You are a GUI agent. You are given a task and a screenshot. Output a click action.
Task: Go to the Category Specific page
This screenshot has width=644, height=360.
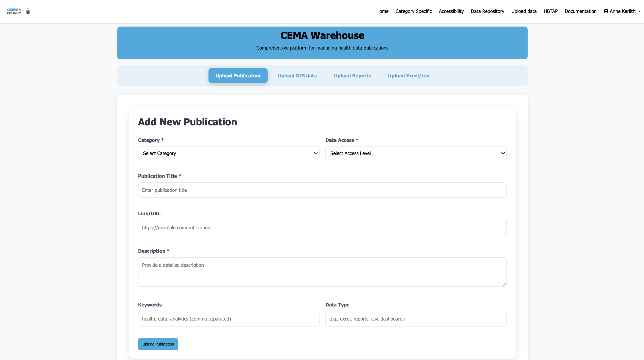tap(413, 11)
